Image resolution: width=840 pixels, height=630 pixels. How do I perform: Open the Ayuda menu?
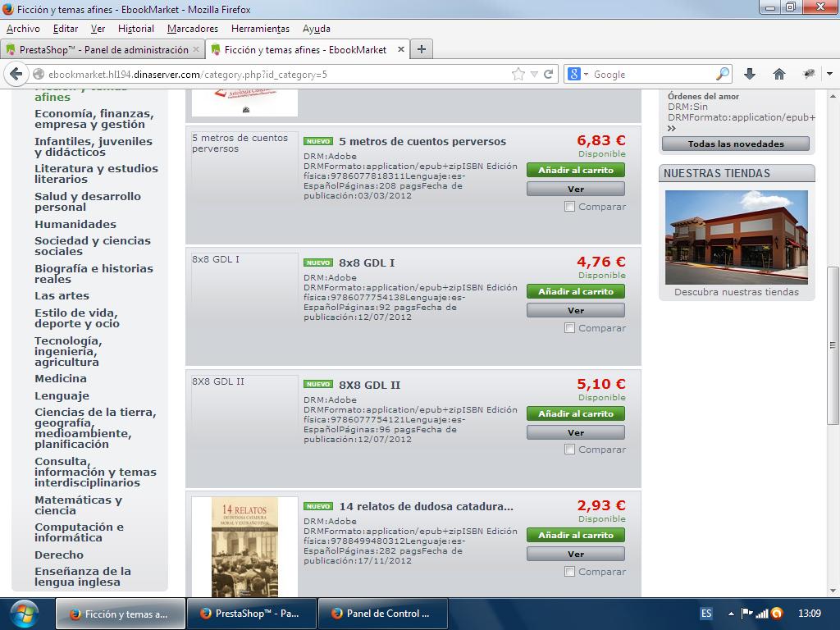(x=316, y=29)
